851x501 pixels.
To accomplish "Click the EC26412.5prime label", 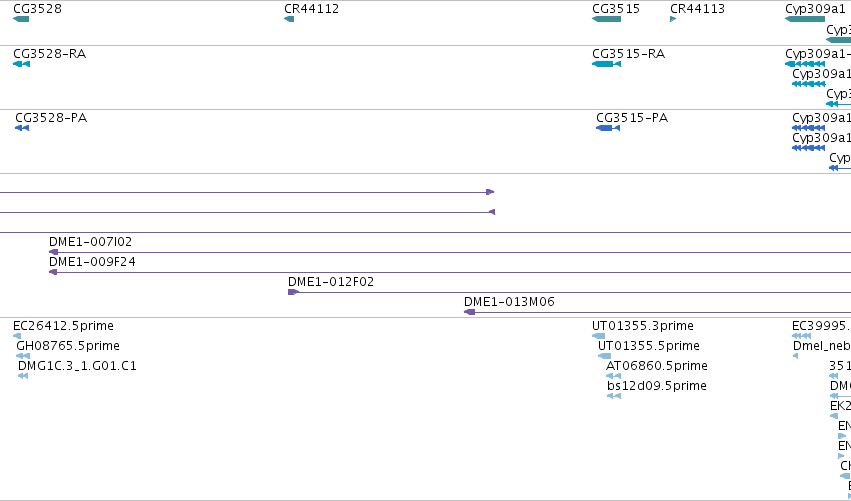I will pos(63,326).
